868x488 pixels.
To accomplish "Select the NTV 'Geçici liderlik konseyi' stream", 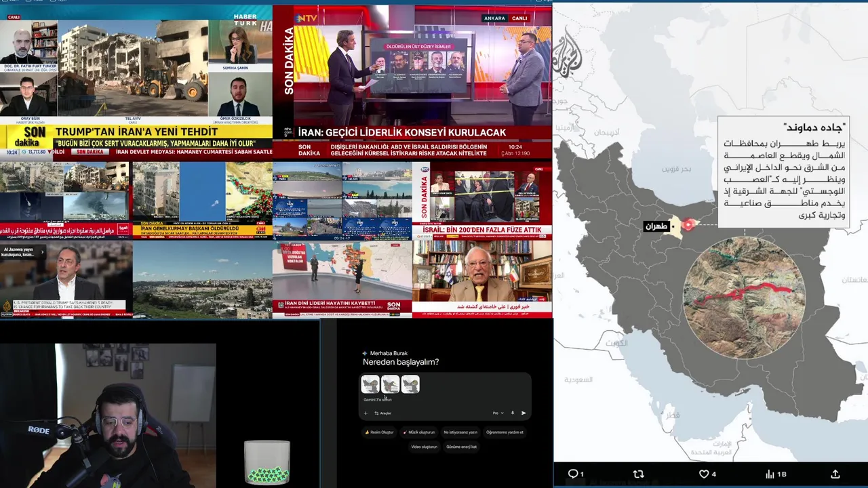I will [412, 81].
